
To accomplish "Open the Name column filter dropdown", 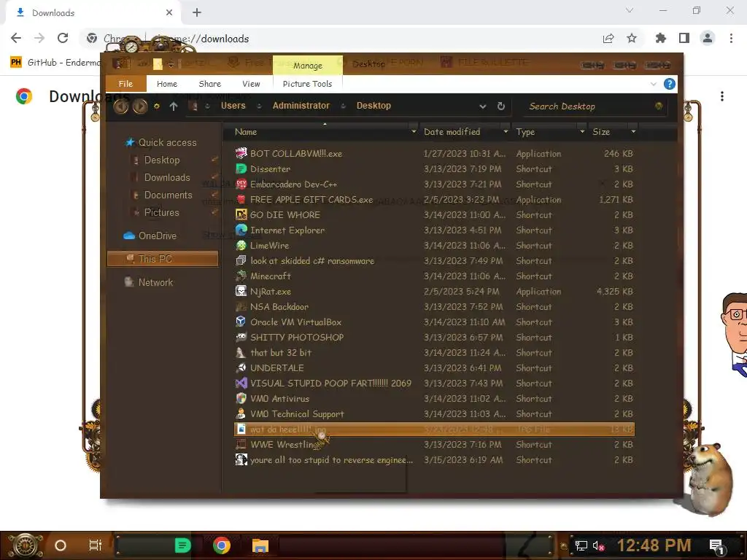I will [414, 132].
